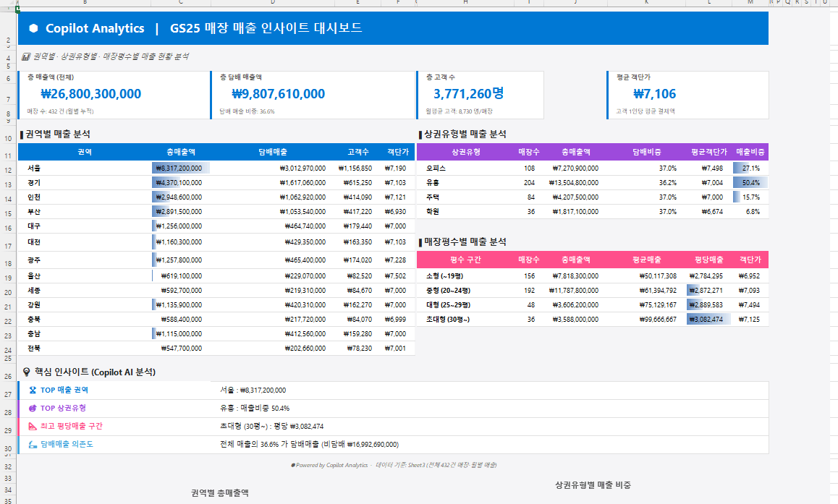Click the 오피스 sales share cell 27.1%
Viewport: 838px width, 504px height.
(750, 168)
